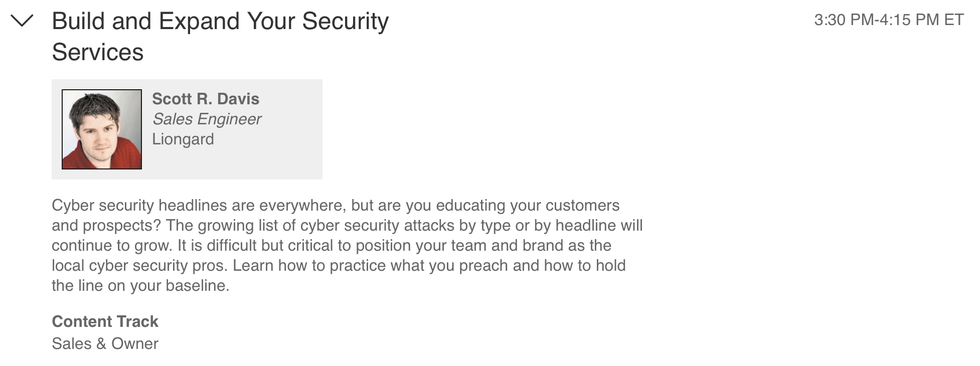Image resolution: width=980 pixels, height=366 pixels.
Task: Click the word Security in the title
Action: tap(346, 21)
